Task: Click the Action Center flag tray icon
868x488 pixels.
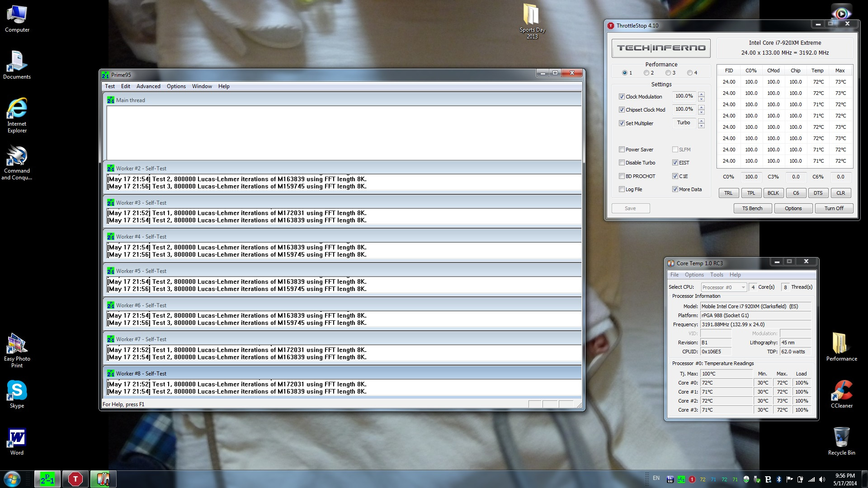Action: pyautogui.click(x=789, y=479)
